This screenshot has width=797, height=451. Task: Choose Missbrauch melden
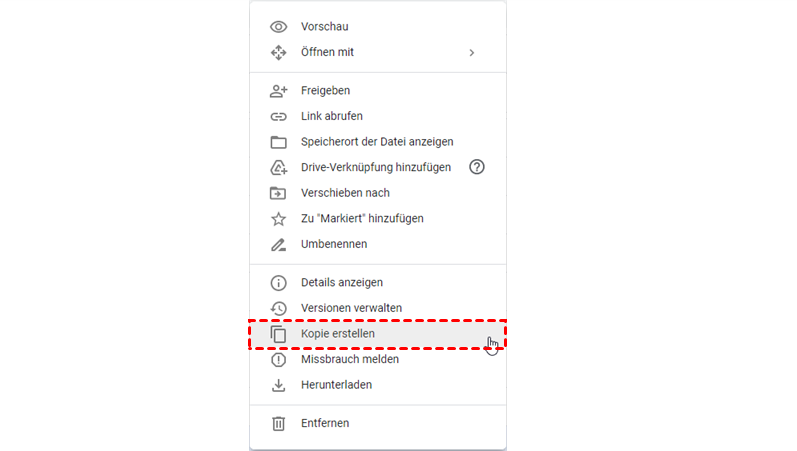(349, 359)
